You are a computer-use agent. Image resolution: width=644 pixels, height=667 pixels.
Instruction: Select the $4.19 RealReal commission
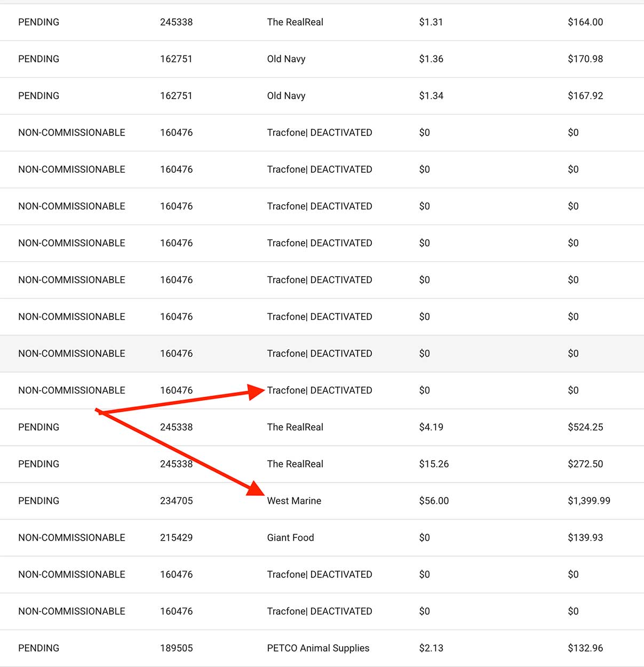[431, 427]
